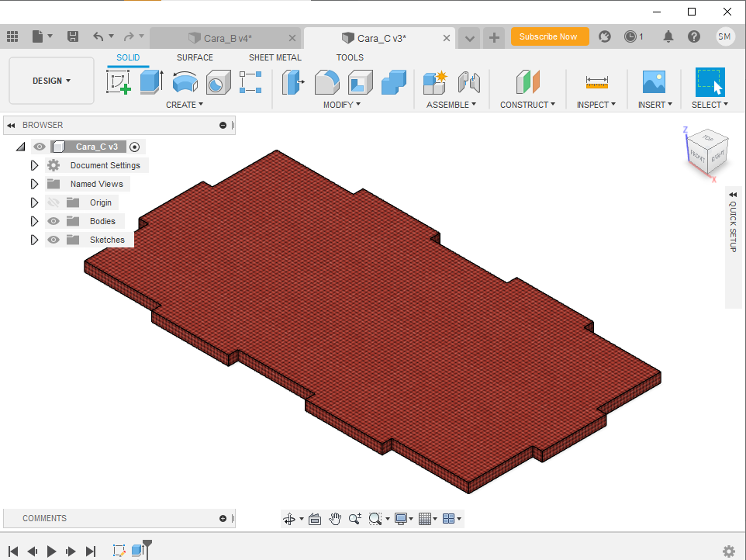Viewport: 746px width, 560px height.
Task: Expand the QUICK SETUP side panel
Action: coord(733,195)
